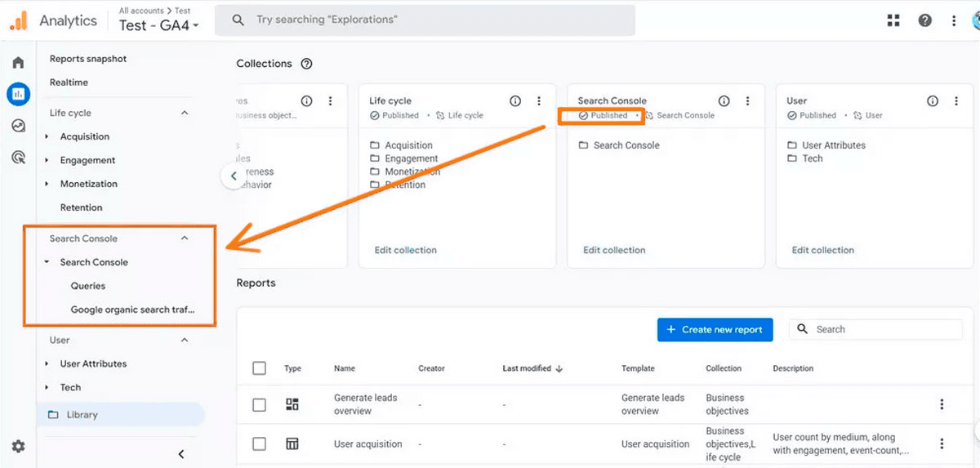The height and width of the screenshot is (468, 980).
Task: Open the Help question mark icon
Action: coord(924,20)
